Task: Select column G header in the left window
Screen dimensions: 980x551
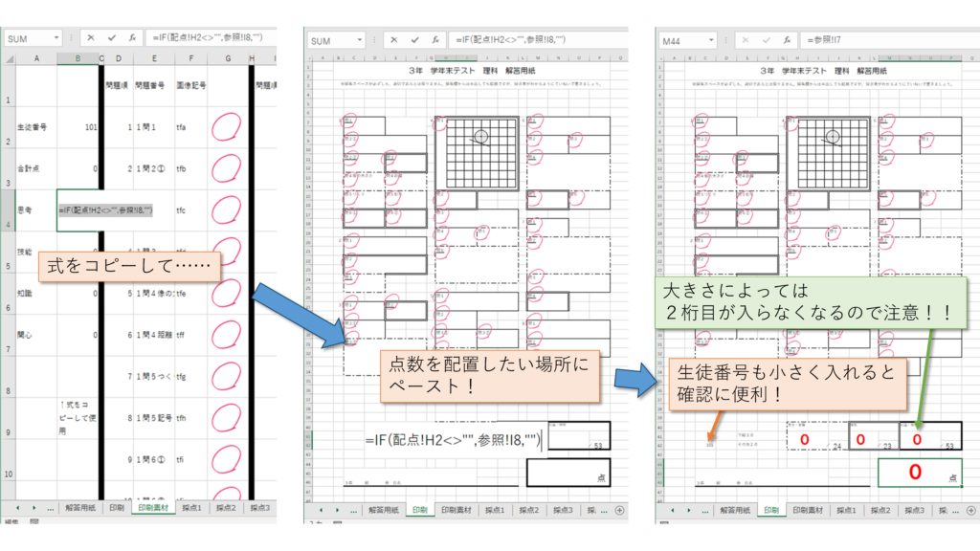Action: 228,58
